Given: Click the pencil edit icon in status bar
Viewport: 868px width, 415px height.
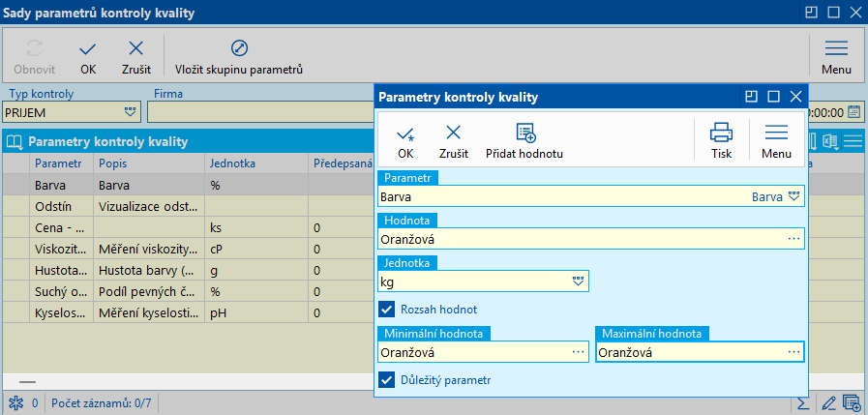Looking at the screenshot, I should click(828, 402).
